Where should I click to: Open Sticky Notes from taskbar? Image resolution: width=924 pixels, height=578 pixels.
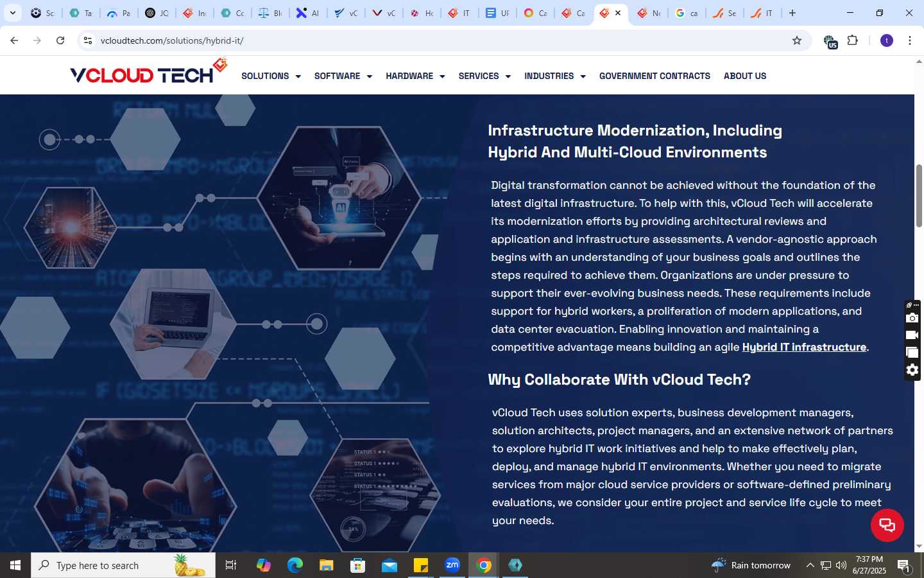tap(421, 565)
